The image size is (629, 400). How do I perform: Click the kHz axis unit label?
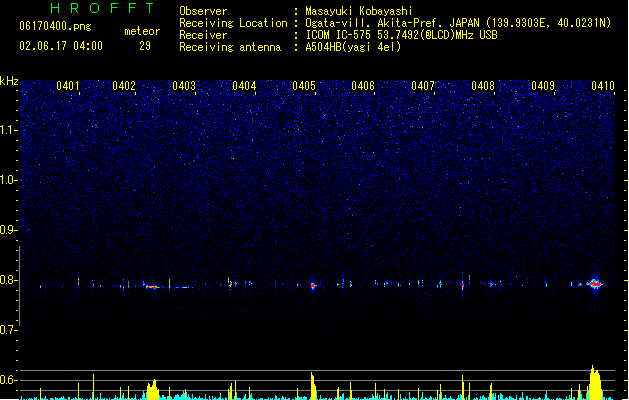[9, 81]
